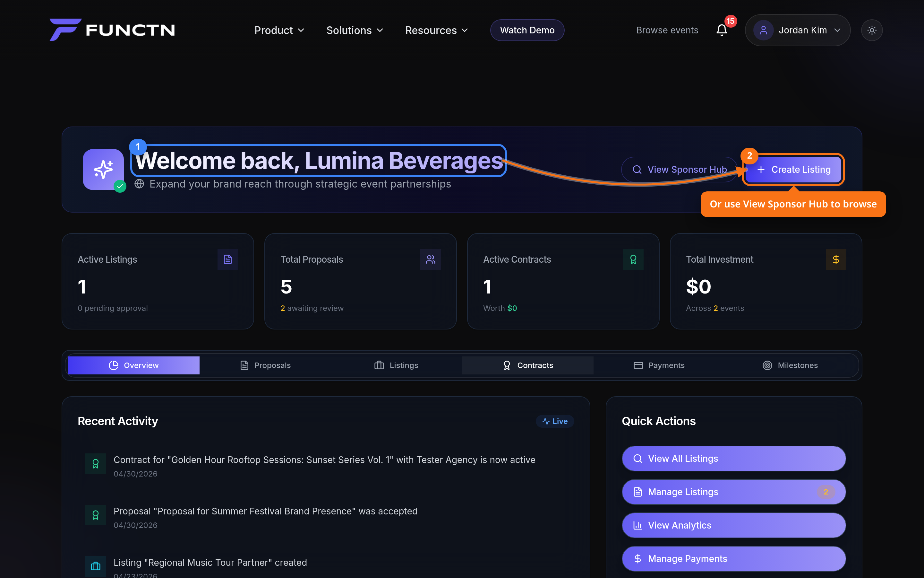Screen dimensions: 924x578
Task: Click the Welcome back, Lumina Beverages heading
Action: [x=319, y=161]
